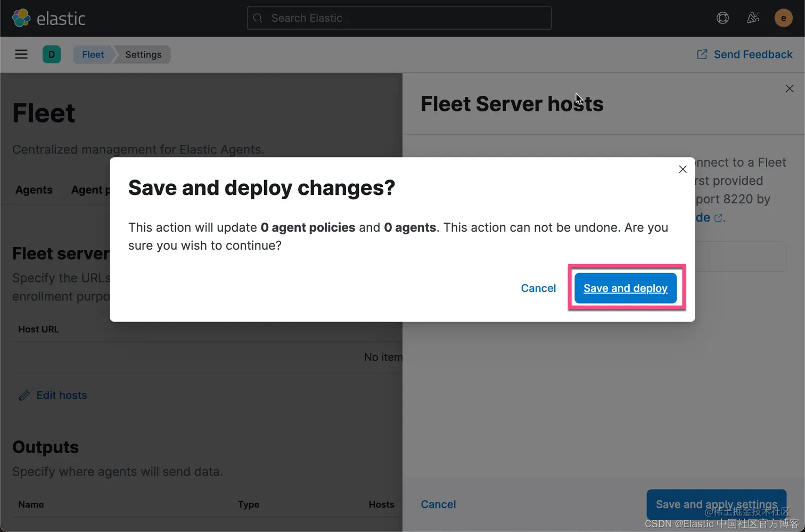The height and width of the screenshot is (532, 805).
Task: Click Cancel in the Fleet Server hosts flyout
Action: 438,504
